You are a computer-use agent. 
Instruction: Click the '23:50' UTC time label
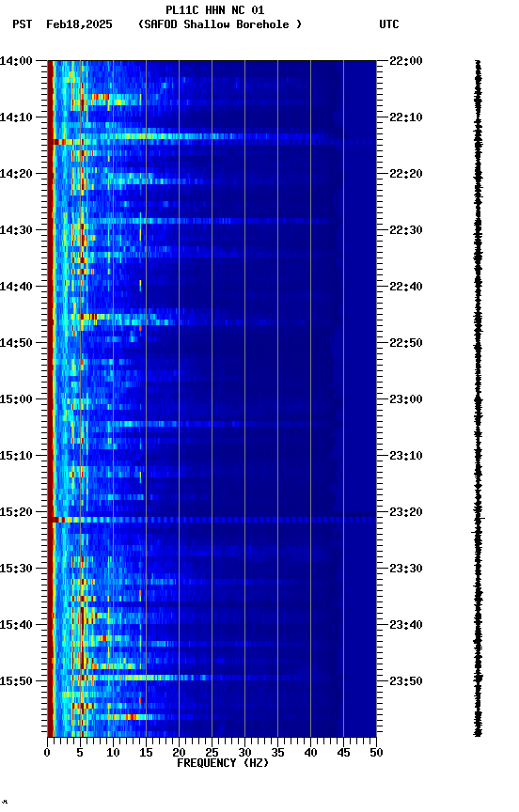click(406, 681)
